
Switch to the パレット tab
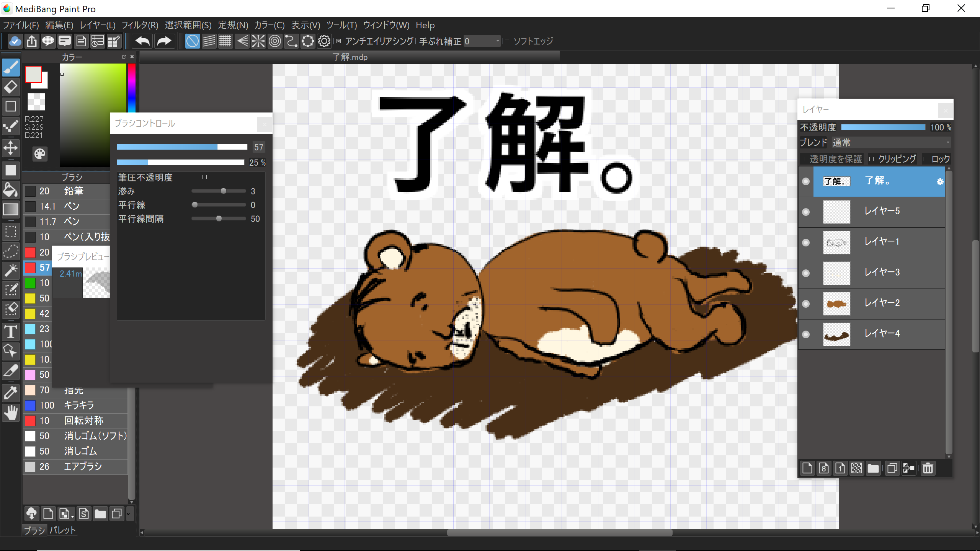[x=62, y=530]
